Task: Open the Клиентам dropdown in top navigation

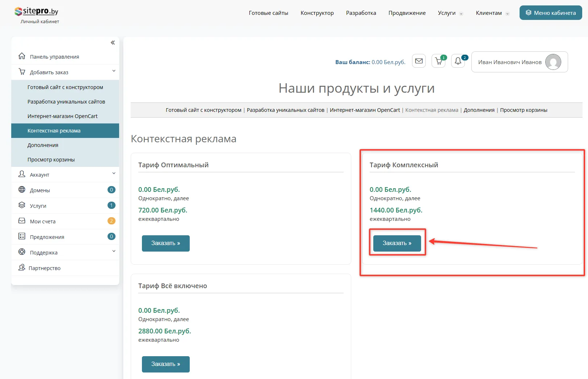Action: [492, 13]
